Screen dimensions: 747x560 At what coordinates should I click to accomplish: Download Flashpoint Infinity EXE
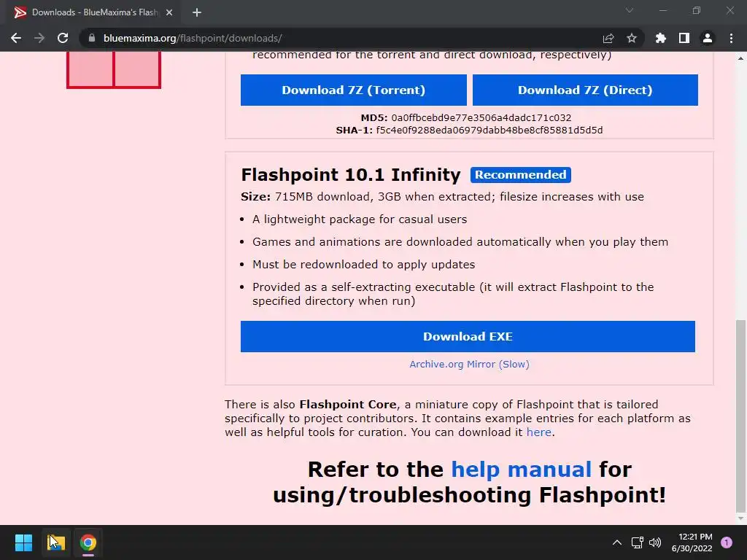(468, 337)
